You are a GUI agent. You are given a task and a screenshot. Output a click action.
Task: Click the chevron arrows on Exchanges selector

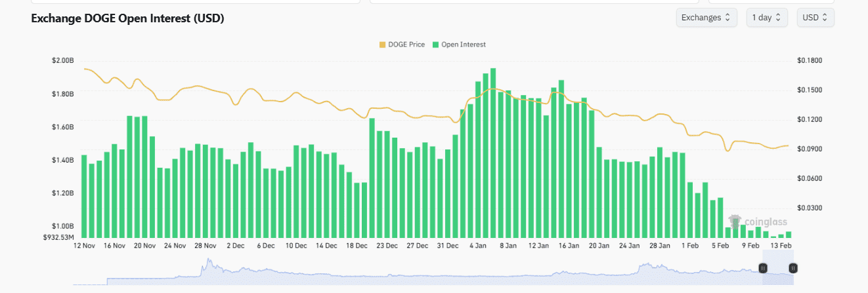click(x=727, y=18)
